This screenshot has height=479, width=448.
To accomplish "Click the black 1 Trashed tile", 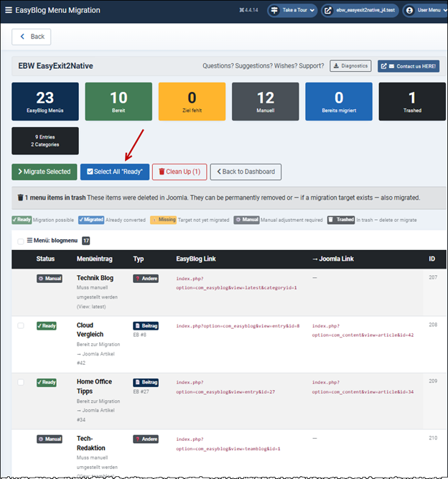I will 412,101.
